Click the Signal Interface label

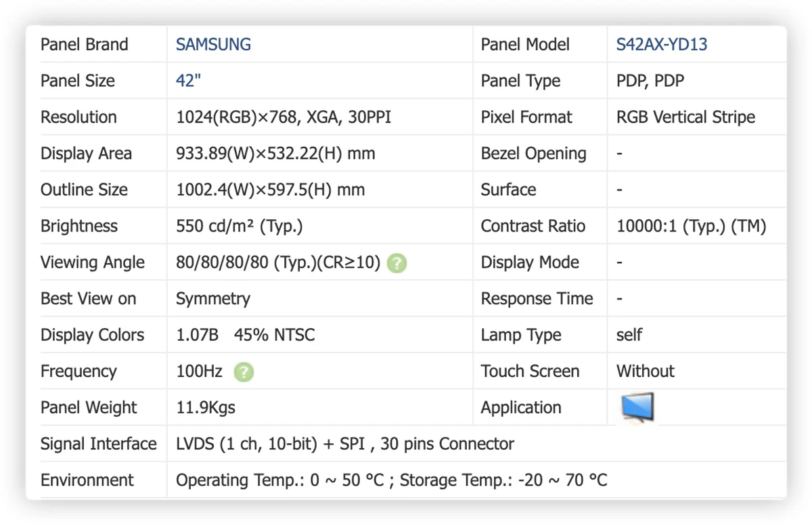(99, 444)
